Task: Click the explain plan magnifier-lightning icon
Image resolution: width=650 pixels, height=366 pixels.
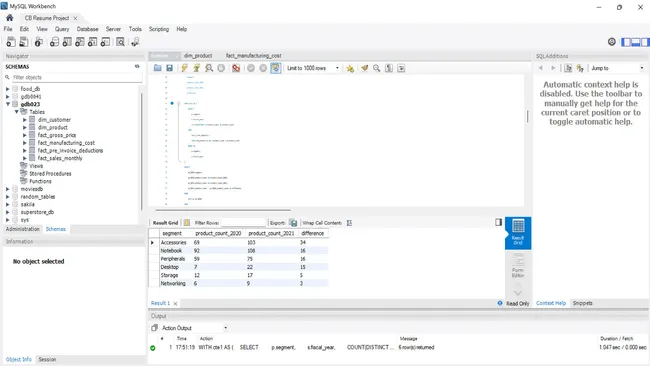Action: coord(209,68)
